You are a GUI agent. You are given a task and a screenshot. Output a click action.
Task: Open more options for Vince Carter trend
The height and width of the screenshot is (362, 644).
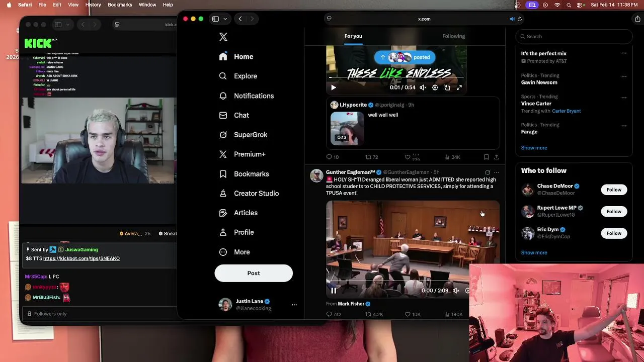[624, 98]
